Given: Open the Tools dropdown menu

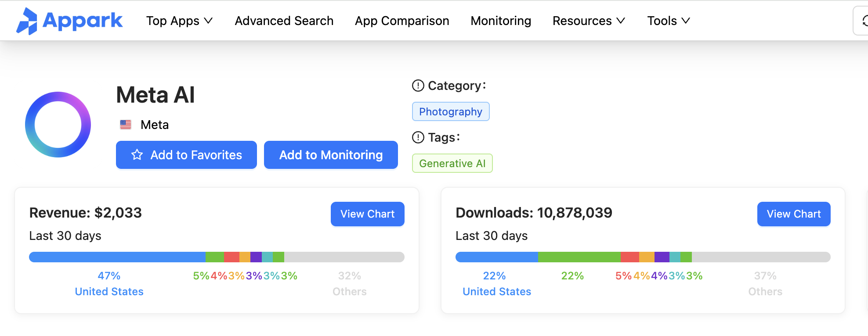Looking at the screenshot, I should 668,21.
